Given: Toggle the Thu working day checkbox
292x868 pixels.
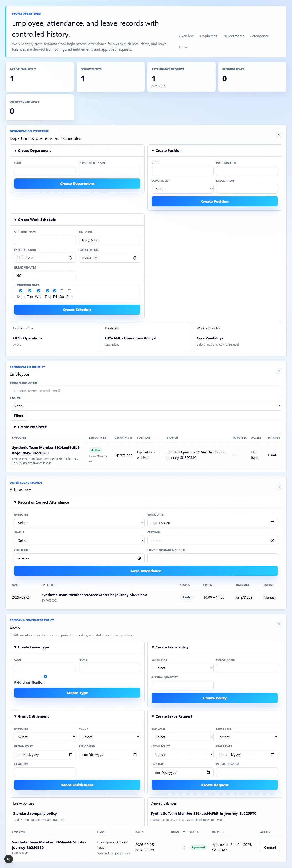Looking at the screenshot, I should click(x=47, y=291).
